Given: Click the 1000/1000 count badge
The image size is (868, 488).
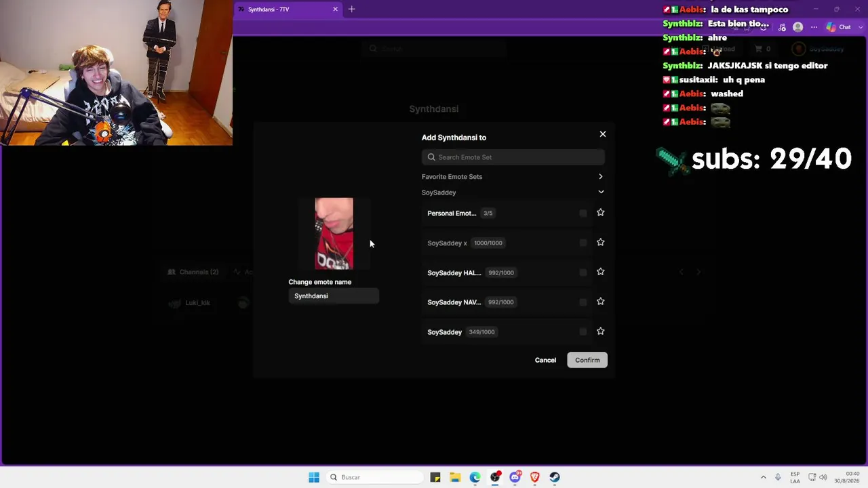Looking at the screenshot, I should click(x=488, y=243).
